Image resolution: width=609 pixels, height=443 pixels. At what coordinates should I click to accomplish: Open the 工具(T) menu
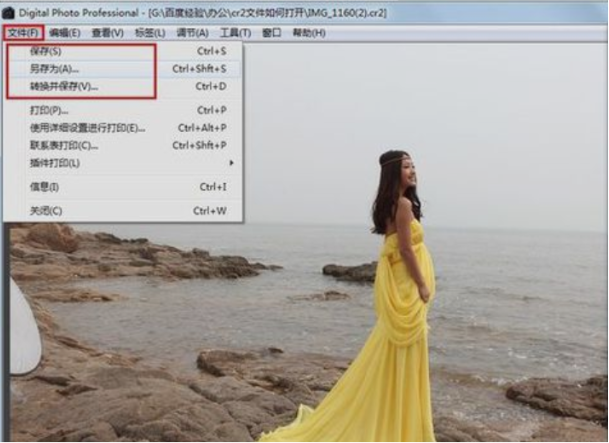click(x=235, y=33)
